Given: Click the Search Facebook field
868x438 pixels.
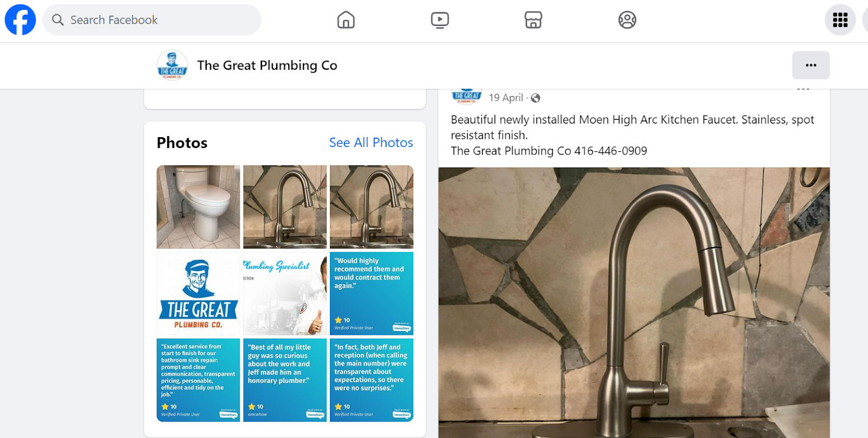Looking at the screenshot, I should (x=152, y=20).
